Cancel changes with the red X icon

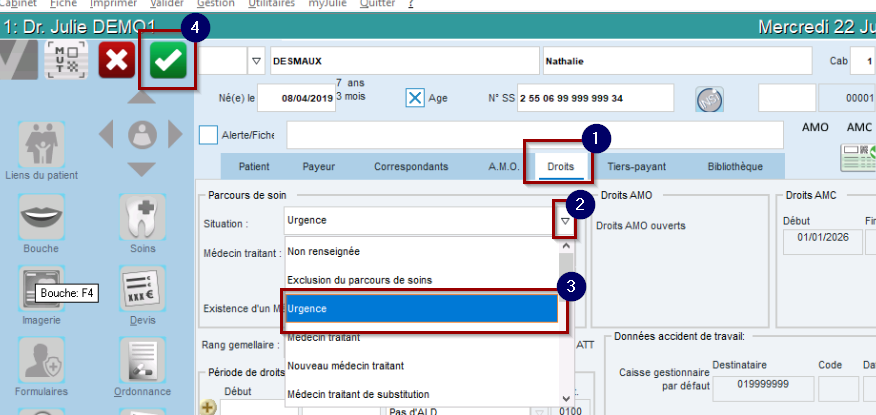[117, 60]
